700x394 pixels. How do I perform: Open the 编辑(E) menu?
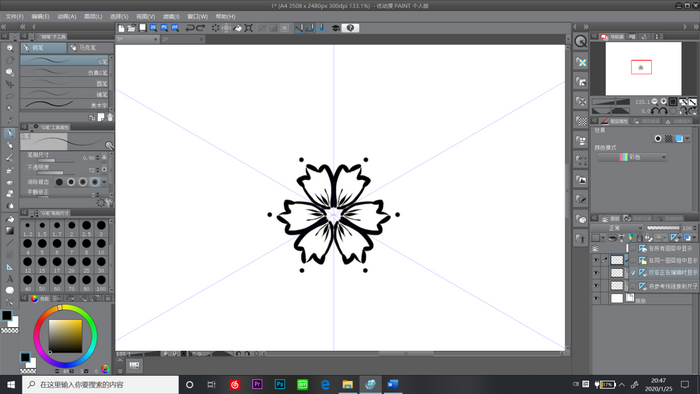point(40,17)
